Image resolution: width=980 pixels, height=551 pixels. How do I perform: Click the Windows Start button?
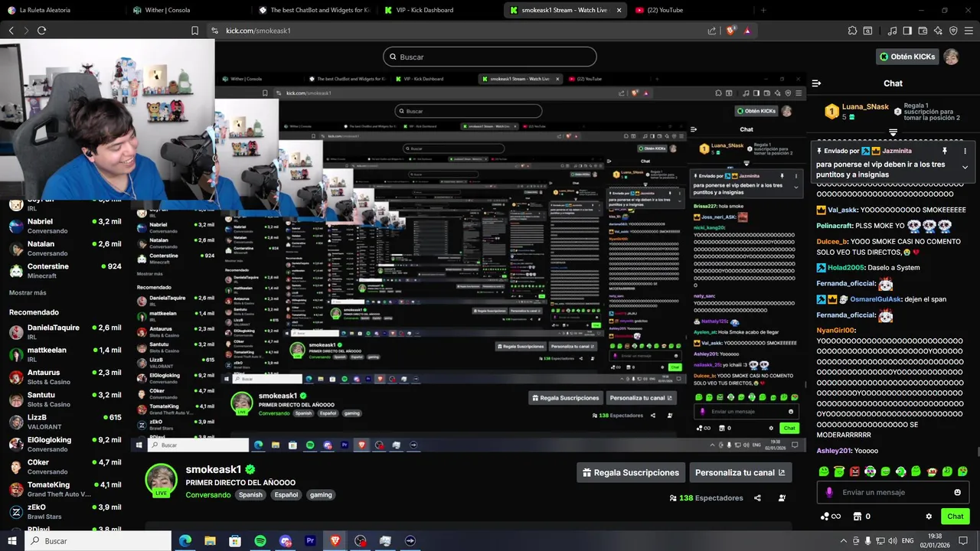tap(12, 541)
